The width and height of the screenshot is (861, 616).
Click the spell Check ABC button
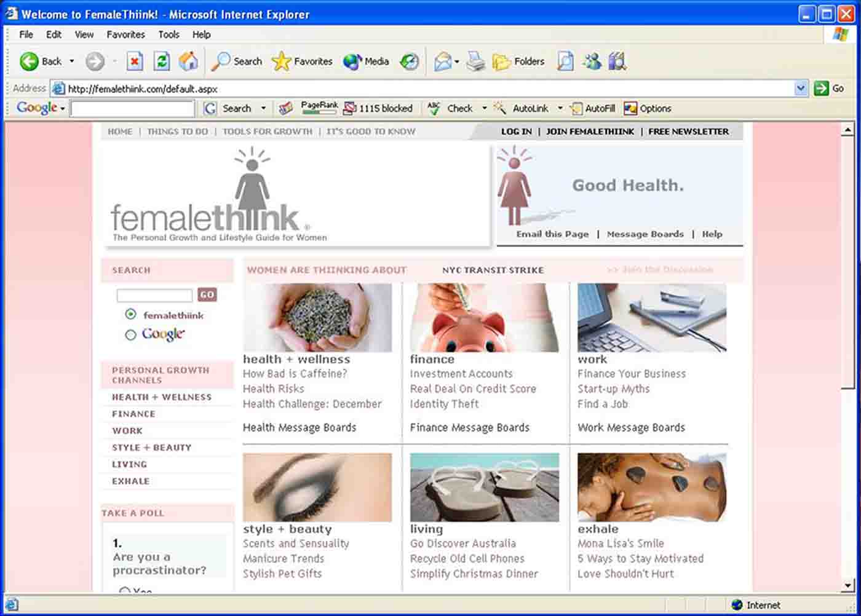[451, 108]
